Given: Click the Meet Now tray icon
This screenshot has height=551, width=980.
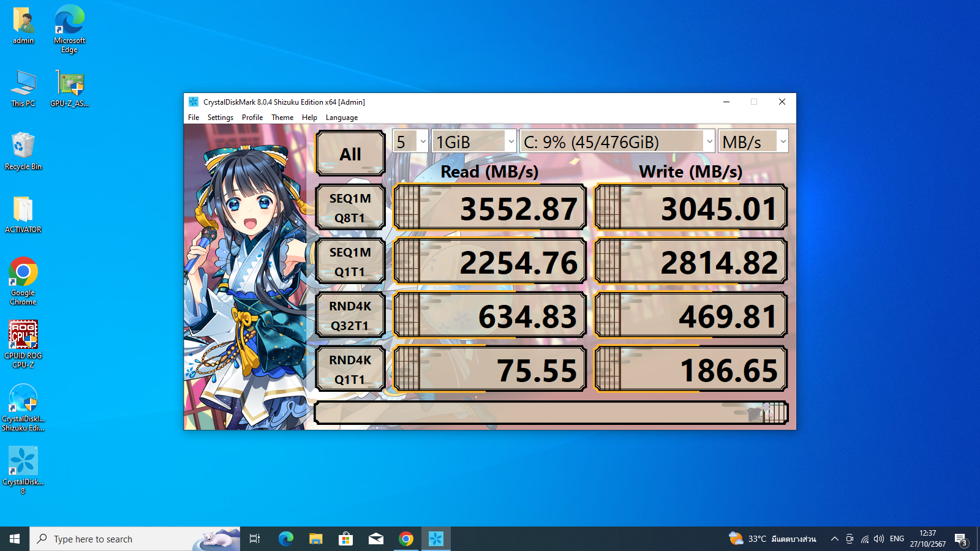Looking at the screenshot, I should coord(850,539).
